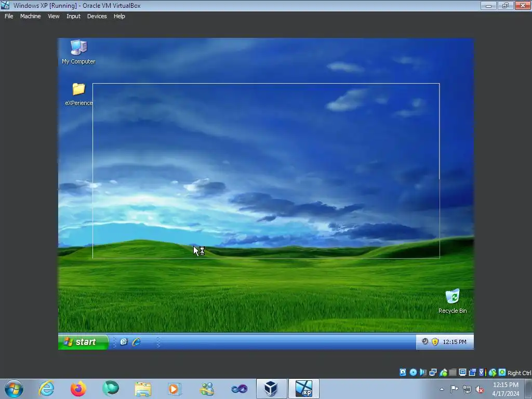Click the CPU virtualization status icon
The width and height of the screenshot is (532, 399).
[x=483, y=372]
